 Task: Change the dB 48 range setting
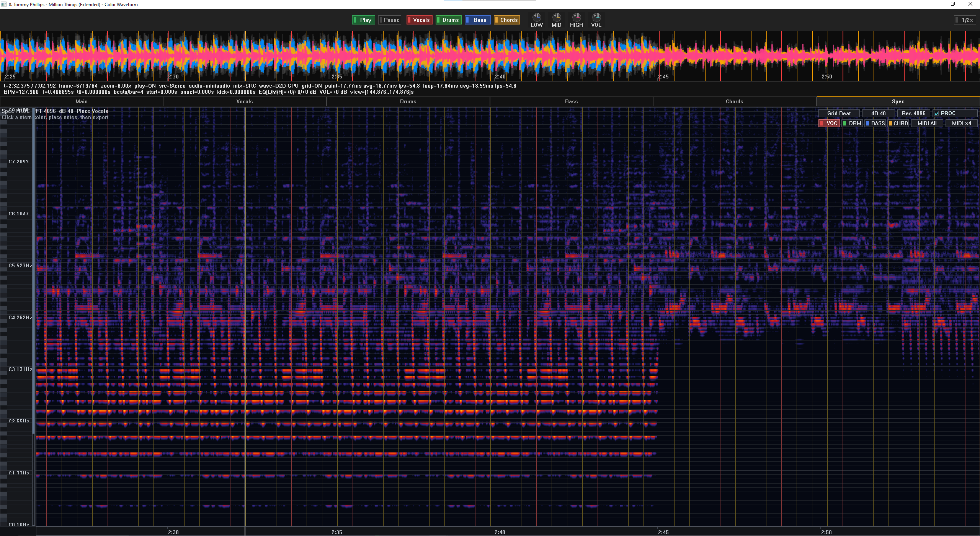(878, 113)
